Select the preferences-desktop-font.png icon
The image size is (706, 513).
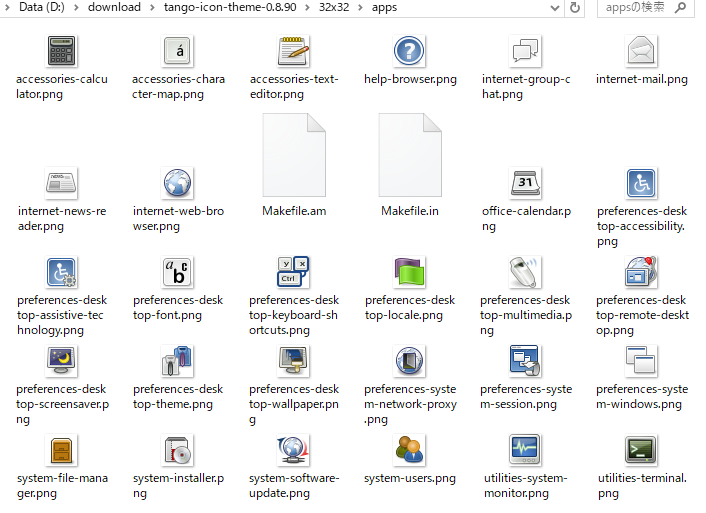(177, 272)
